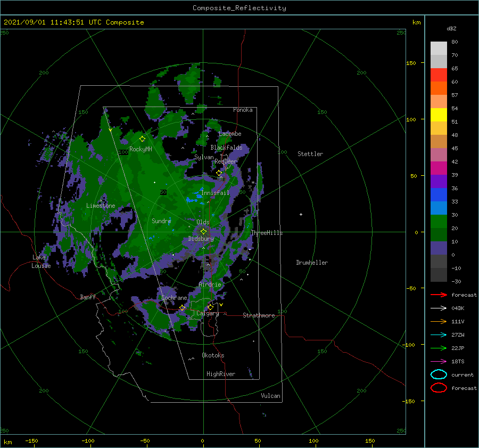Click the Didsbury city label
The width and height of the screenshot is (479, 448).
point(201,239)
